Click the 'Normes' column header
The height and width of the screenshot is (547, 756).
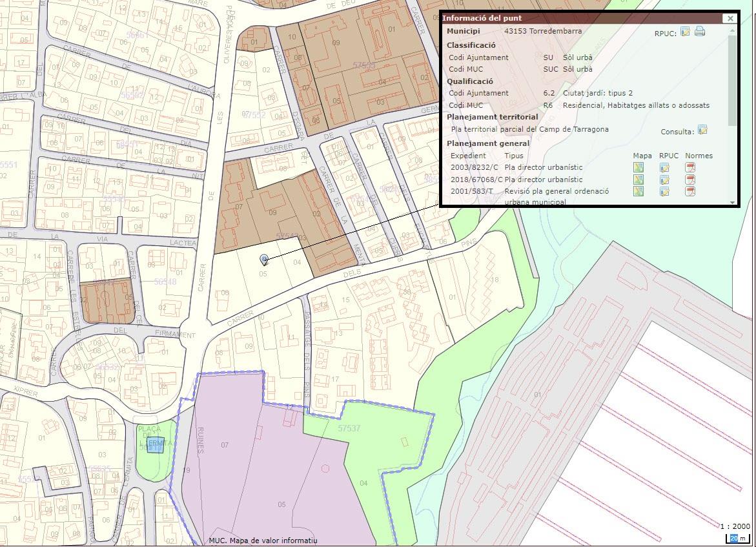point(699,156)
